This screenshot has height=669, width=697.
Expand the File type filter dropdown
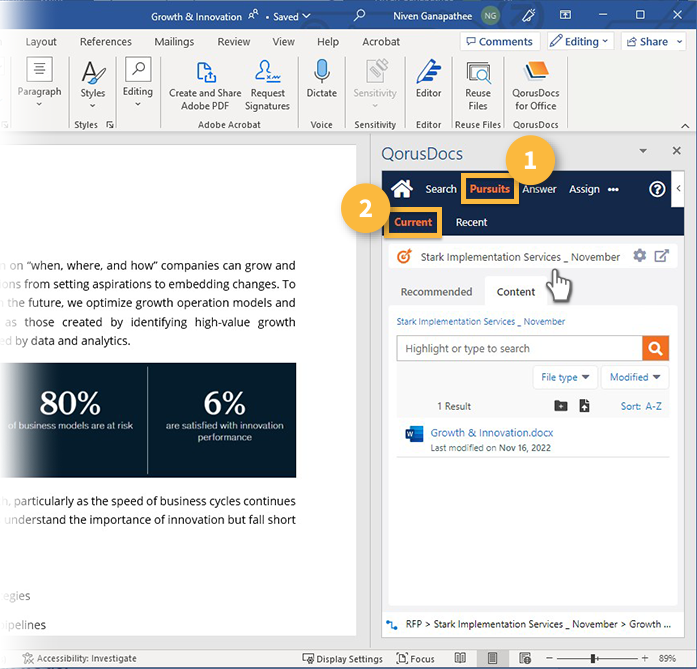(565, 377)
